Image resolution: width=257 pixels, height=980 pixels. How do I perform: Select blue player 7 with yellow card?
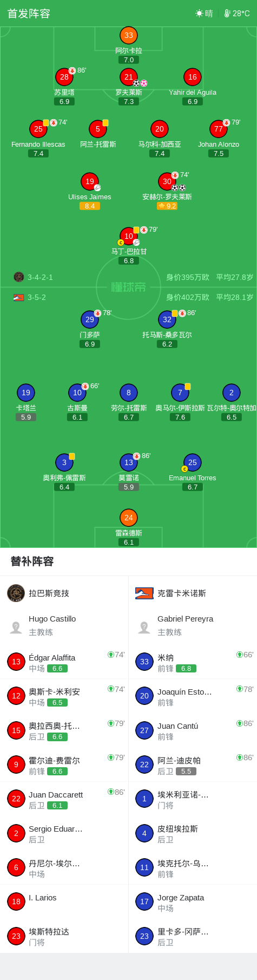point(180,393)
